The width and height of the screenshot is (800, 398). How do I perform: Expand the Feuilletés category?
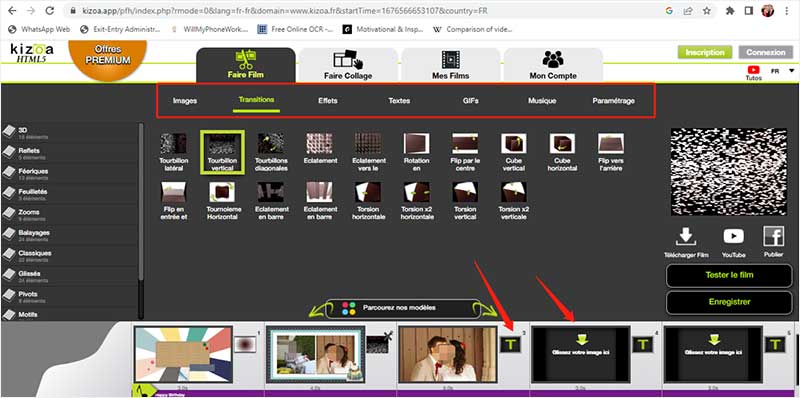(69, 194)
